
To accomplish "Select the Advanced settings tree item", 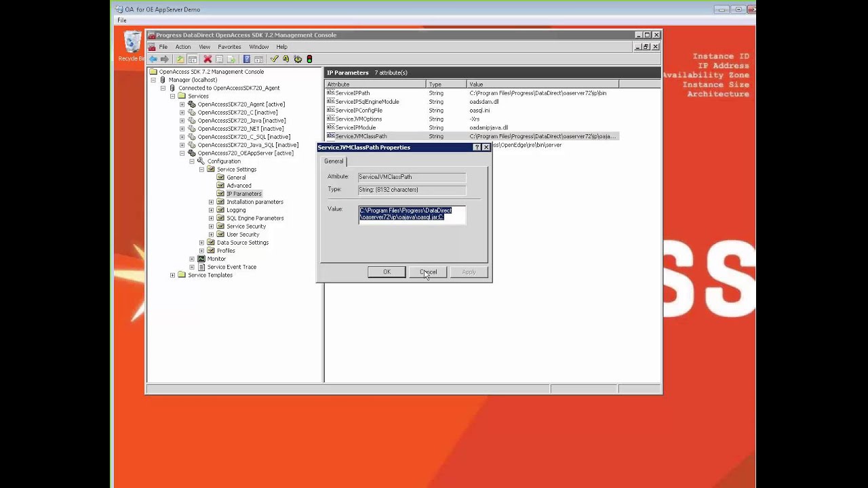I will [239, 186].
